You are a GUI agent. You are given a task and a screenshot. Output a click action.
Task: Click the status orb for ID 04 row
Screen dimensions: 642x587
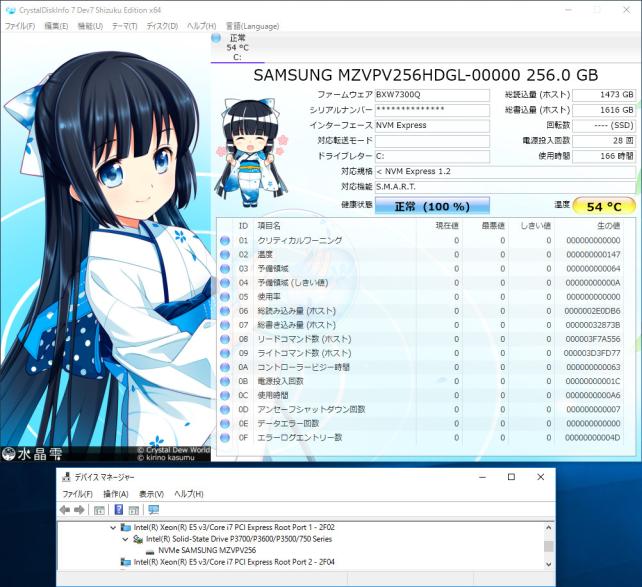[225, 283]
